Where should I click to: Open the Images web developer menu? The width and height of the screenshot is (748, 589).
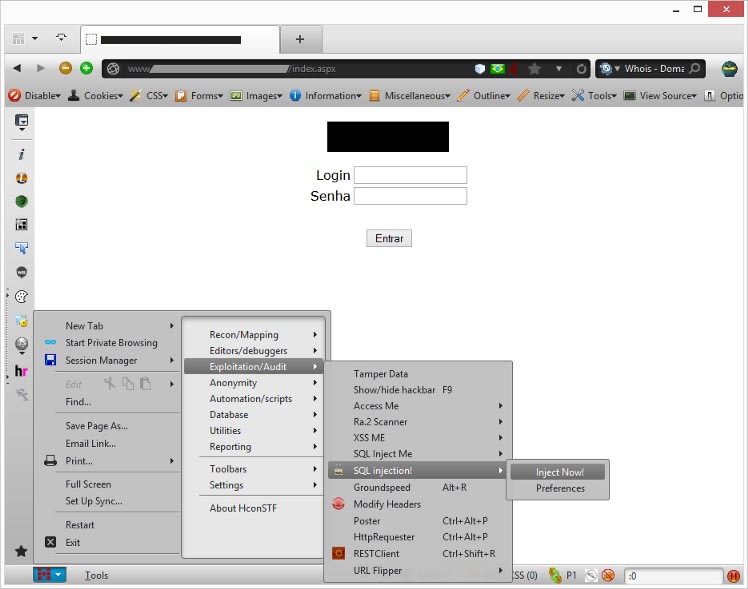[x=256, y=95]
